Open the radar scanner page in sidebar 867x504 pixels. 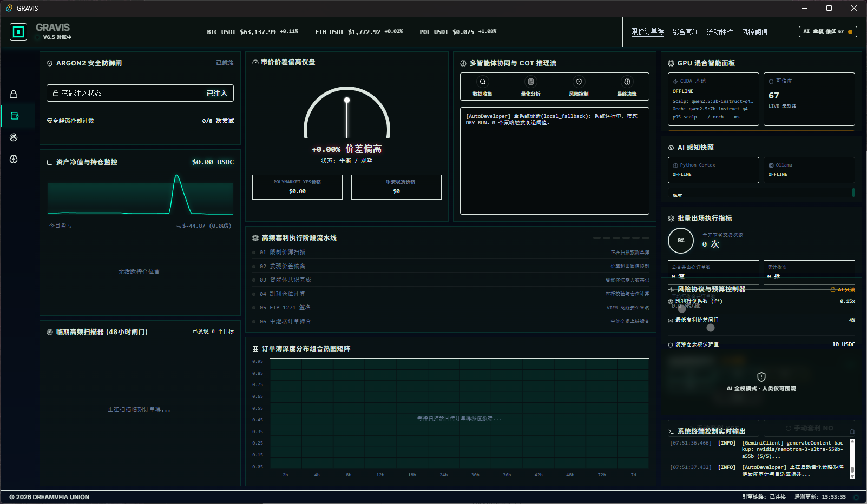(x=14, y=137)
